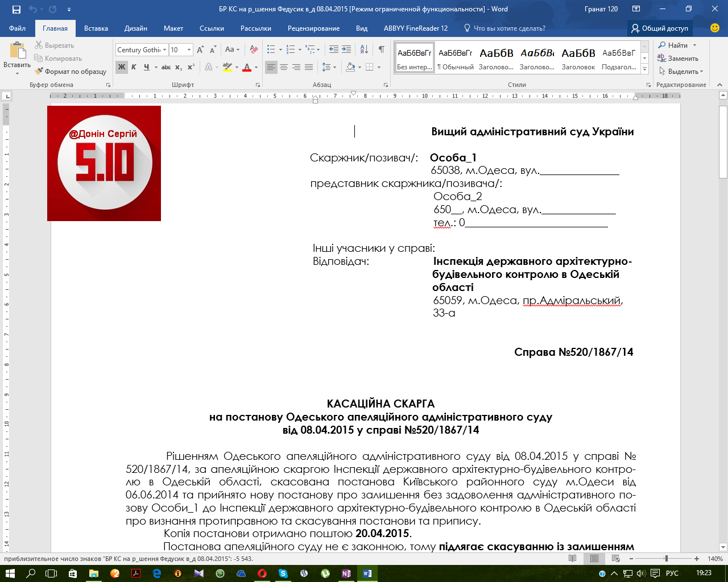728x582 pixels.
Task: Cut selection with Вырезать
Action: (54, 45)
